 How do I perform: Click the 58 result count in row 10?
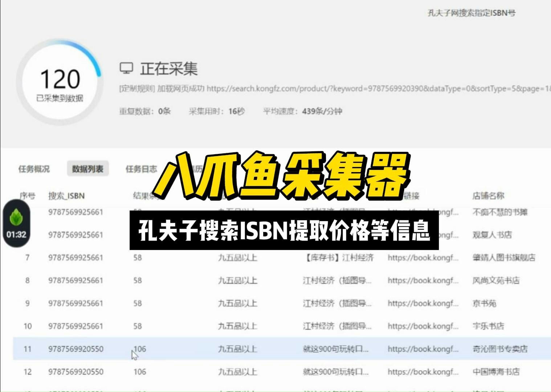click(138, 326)
